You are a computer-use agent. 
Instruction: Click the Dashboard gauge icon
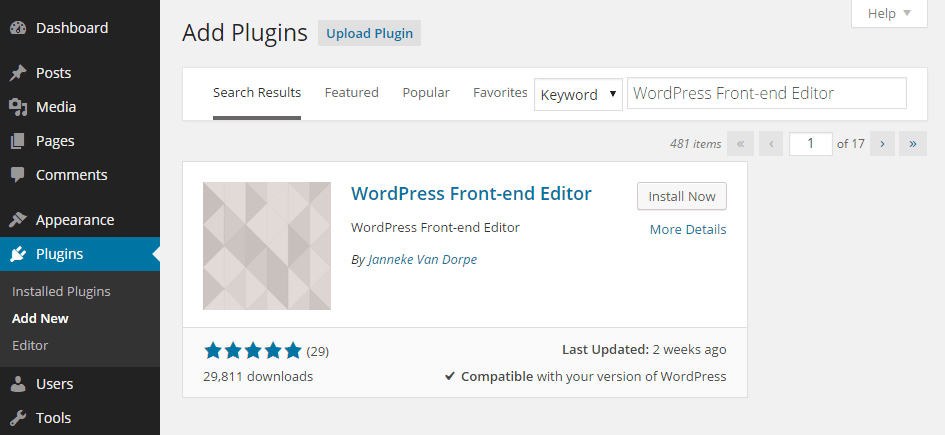pyautogui.click(x=18, y=28)
